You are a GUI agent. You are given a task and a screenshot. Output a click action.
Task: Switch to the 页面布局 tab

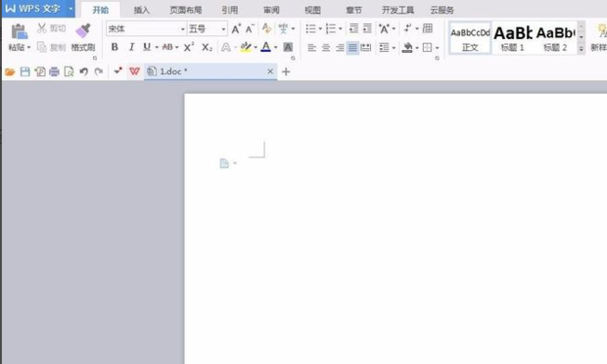pos(186,10)
